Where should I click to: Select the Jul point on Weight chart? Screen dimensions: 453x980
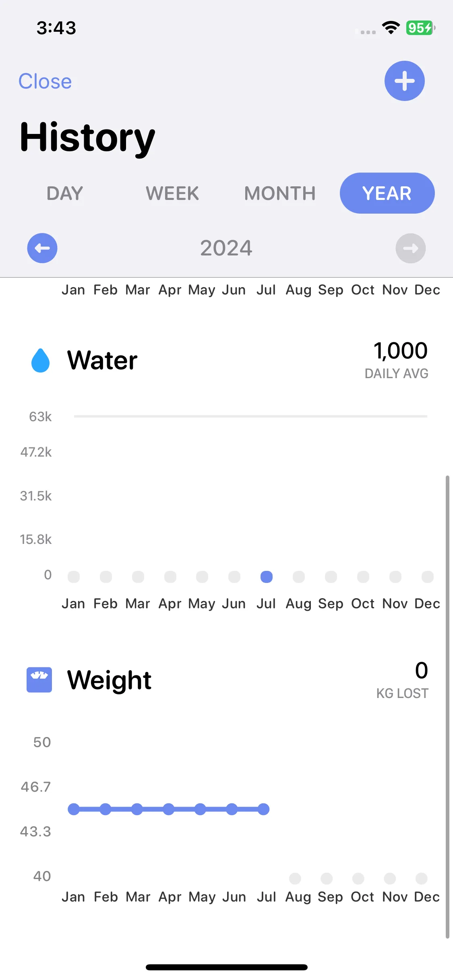tap(263, 809)
